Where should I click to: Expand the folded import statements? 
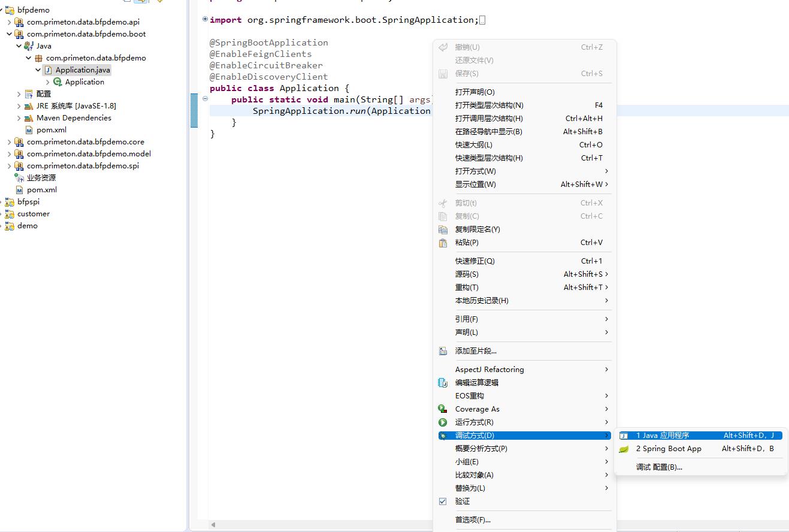205,20
